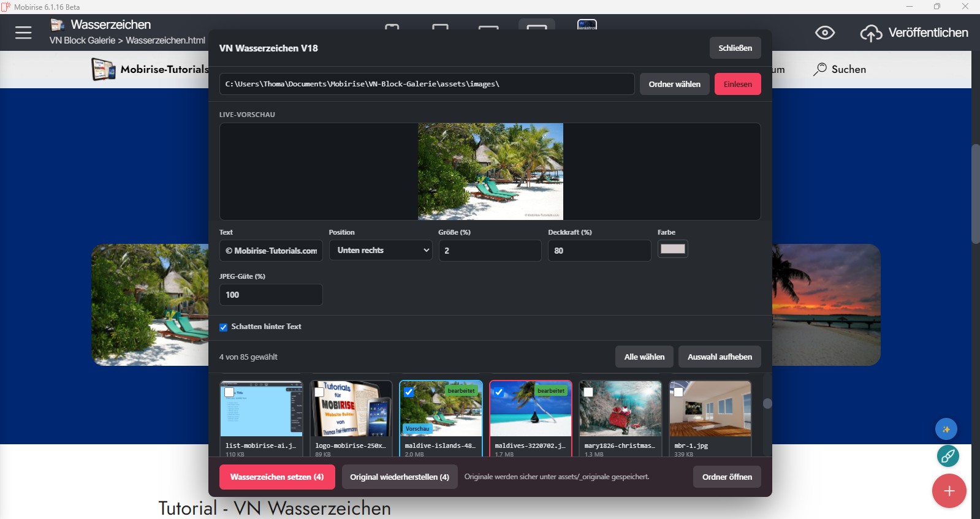
Task: Check the mbr-1.jpg image checkbox
Action: 678,392
